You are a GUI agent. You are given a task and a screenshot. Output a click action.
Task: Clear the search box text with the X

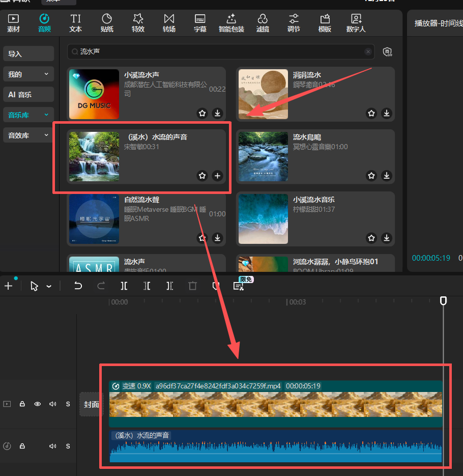368,51
